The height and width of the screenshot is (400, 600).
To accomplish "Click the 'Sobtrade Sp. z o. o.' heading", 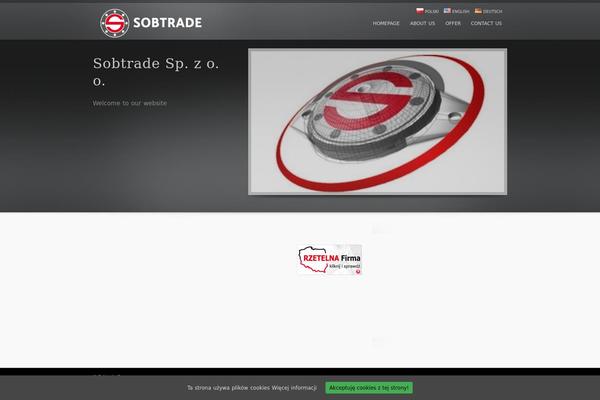I will 156,72.
